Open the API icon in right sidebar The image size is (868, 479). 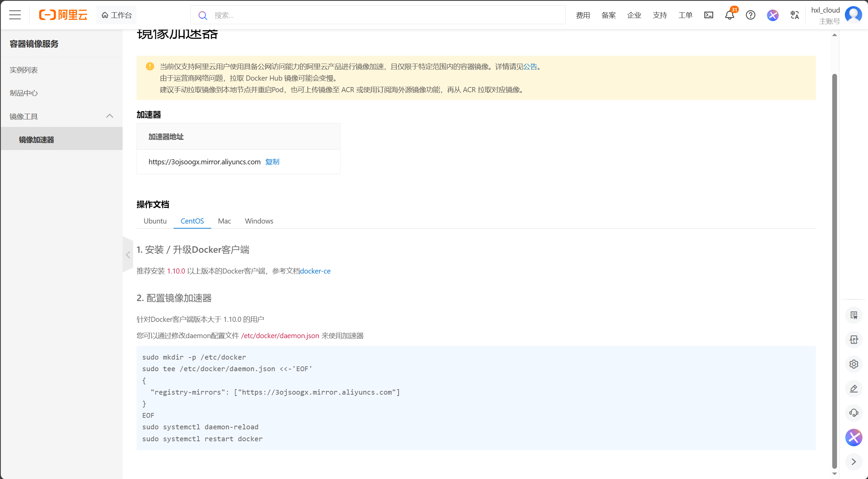[853, 340]
